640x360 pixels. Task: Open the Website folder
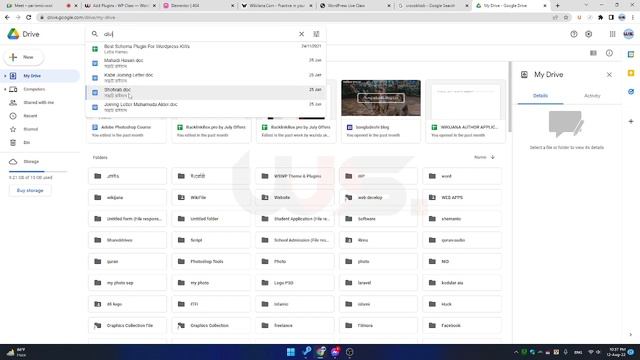[x=295, y=198]
